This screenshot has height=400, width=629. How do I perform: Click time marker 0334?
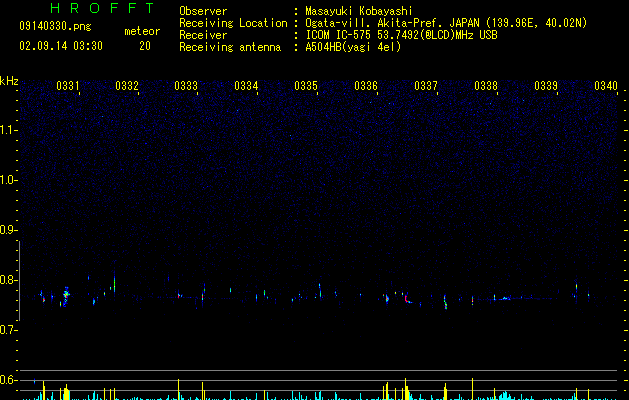point(246,86)
